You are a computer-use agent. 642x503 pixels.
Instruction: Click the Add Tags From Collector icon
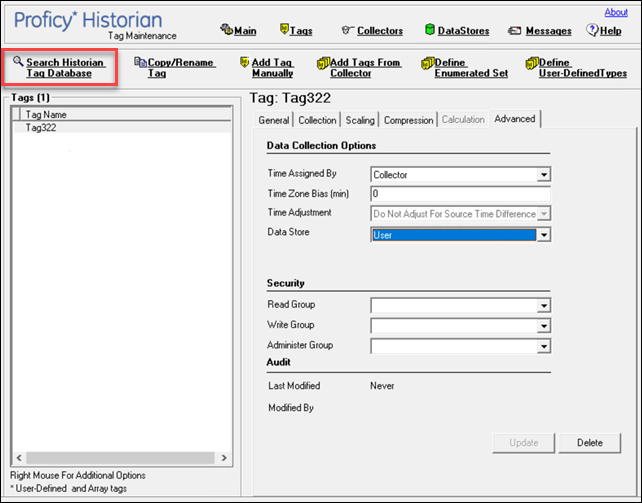click(x=323, y=63)
